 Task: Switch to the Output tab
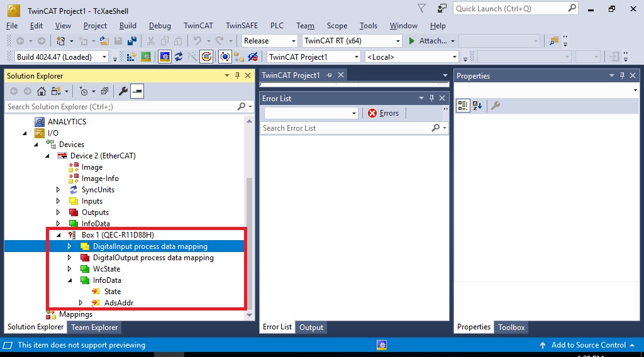(x=311, y=327)
